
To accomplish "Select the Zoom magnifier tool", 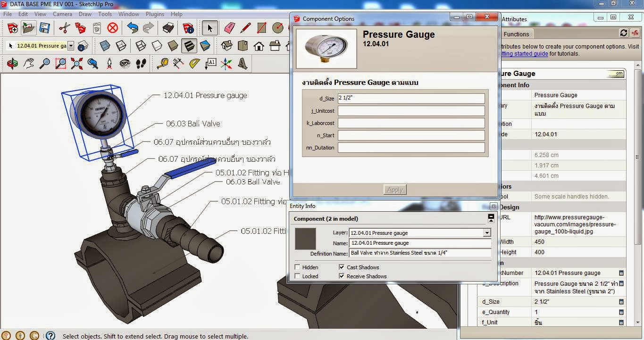I will (45, 63).
